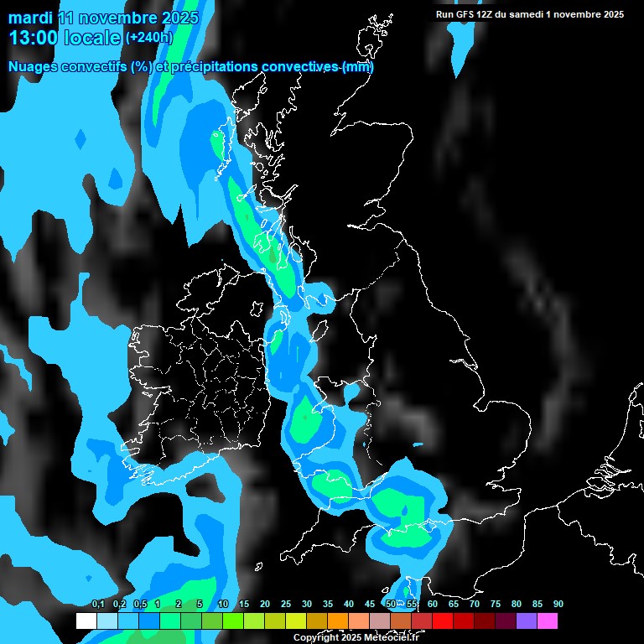Click the Nuages convectifs map title
The width and height of the screenshot is (644, 644).
(190, 66)
